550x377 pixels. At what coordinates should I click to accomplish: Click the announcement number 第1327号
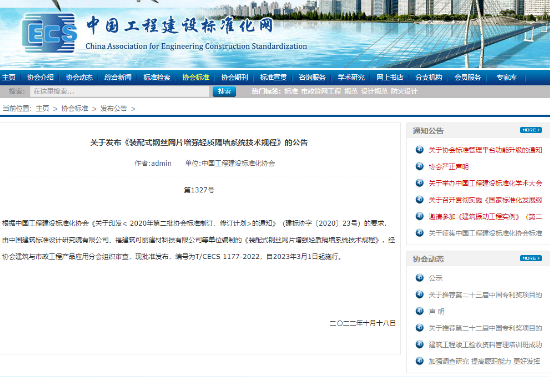pyautogui.click(x=199, y=190)
